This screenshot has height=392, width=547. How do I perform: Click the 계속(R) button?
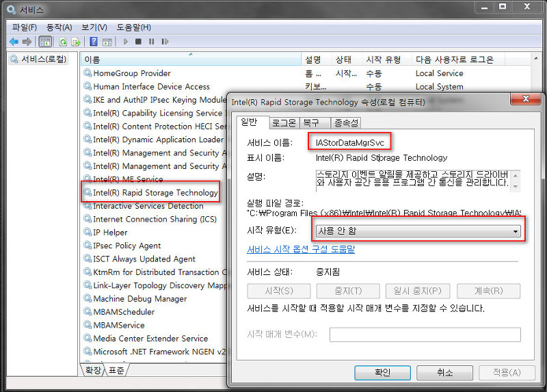pyautogui.click(x=488, y=291)
